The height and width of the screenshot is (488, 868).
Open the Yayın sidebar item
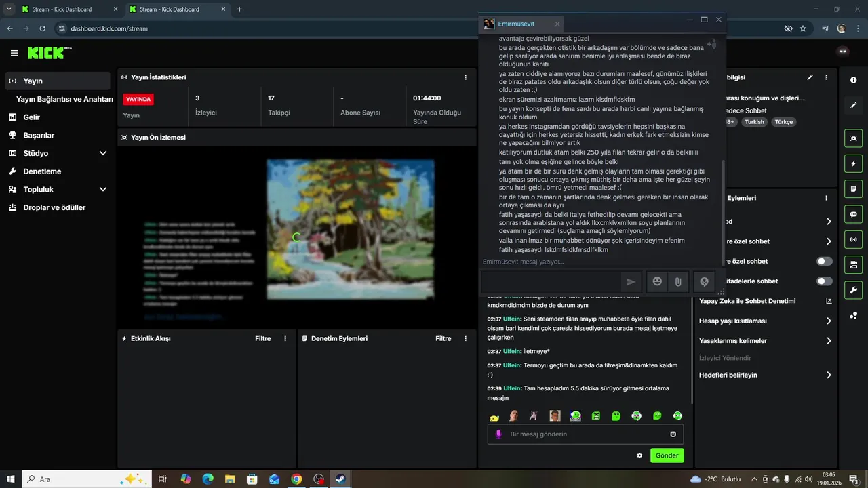pos(58,81)
